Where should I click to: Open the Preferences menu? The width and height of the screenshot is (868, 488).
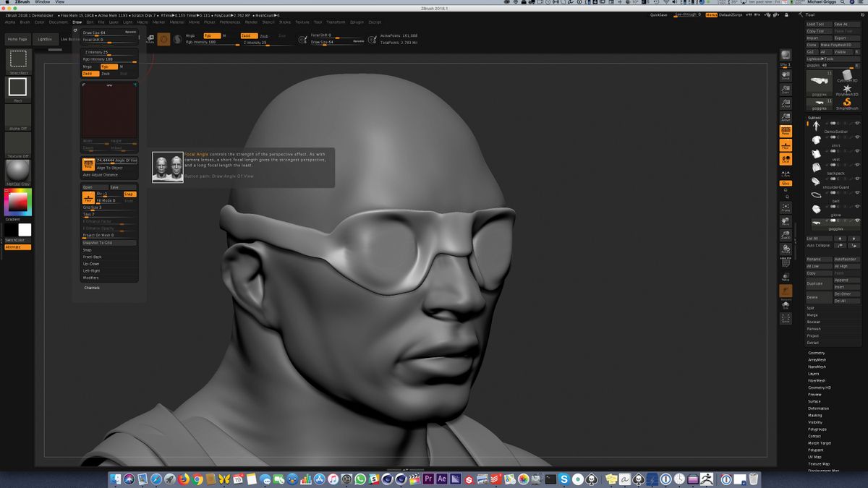(x=229, y=22)
